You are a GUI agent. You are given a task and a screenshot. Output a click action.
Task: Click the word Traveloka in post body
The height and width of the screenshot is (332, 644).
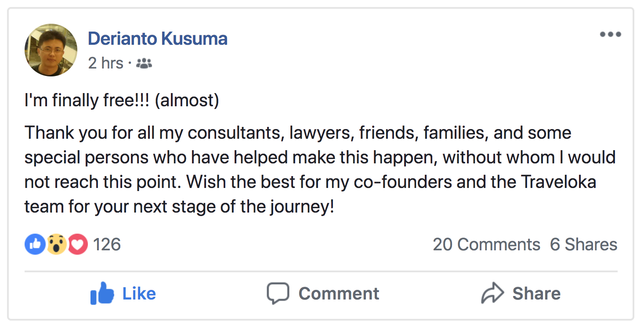[x=559, y=182]
